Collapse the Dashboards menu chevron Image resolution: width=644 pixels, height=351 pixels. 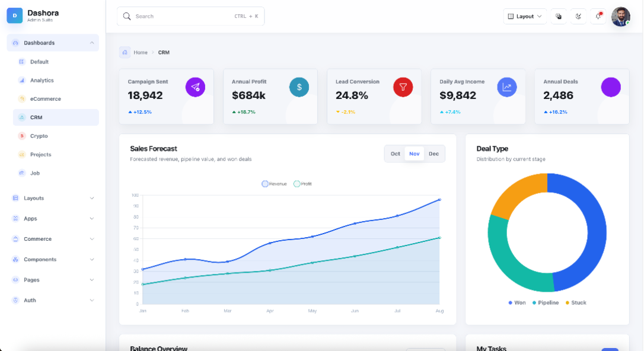(92, 43)
